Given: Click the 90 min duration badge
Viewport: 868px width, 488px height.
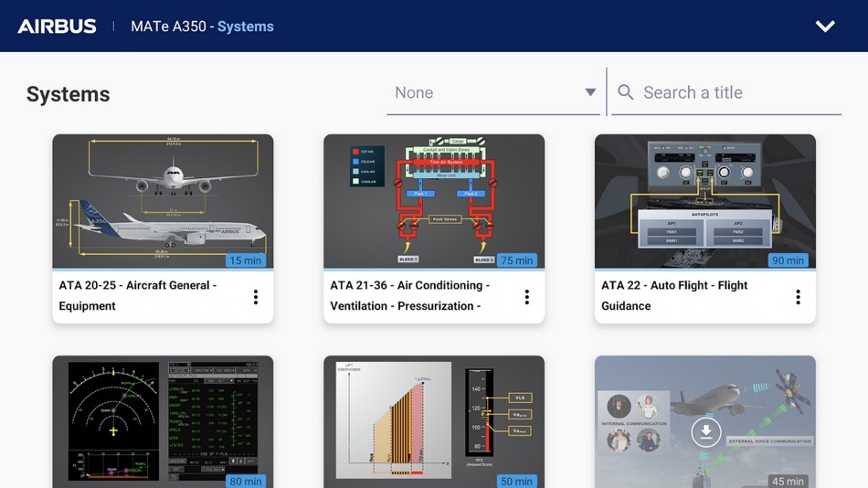Looking at the screenshot, I should pos(789,260).
